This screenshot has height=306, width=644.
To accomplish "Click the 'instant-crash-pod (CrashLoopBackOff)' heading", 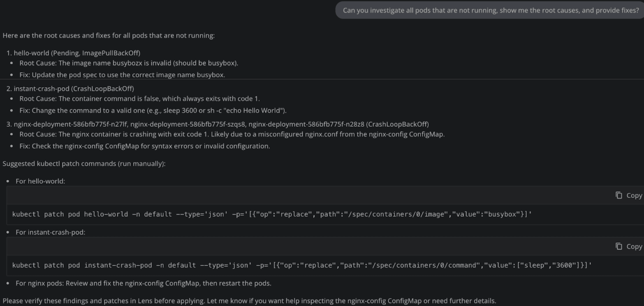I will (74, 89).
